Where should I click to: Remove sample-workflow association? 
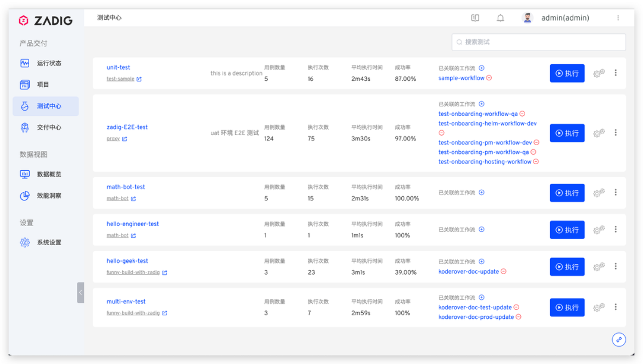[x=489, y=78]
